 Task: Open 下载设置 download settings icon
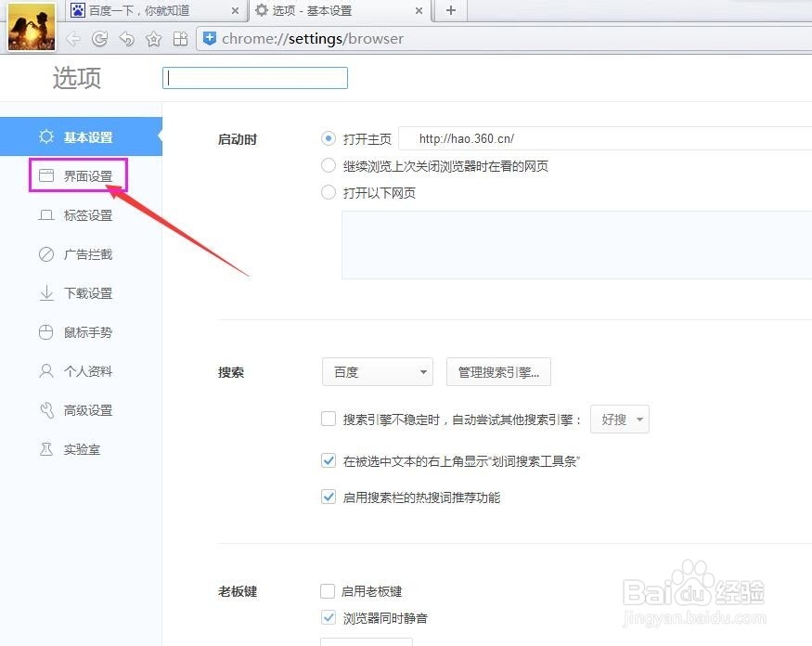pos(45,292)
